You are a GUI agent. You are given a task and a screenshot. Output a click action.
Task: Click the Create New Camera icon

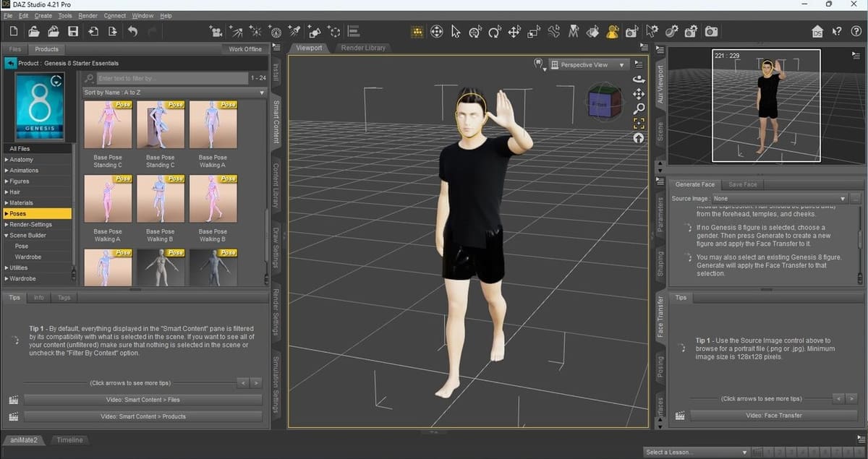coord(216,31)
